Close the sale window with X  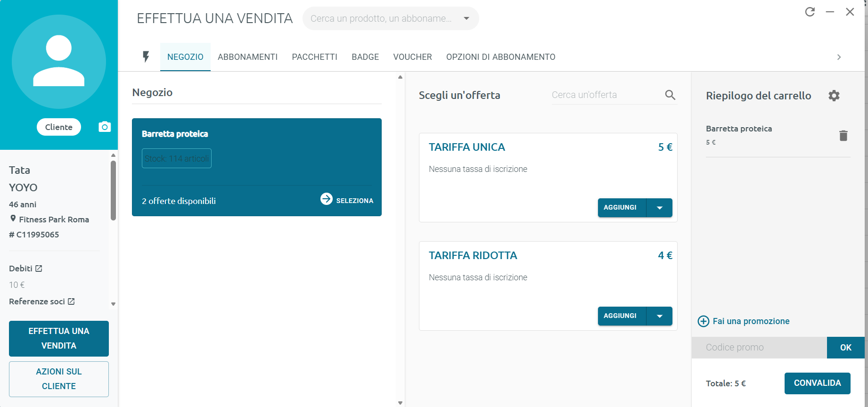[850, 12]
